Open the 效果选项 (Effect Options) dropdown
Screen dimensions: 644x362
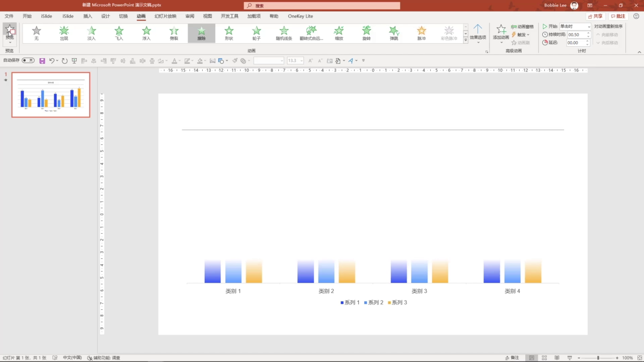coord(478,34)
